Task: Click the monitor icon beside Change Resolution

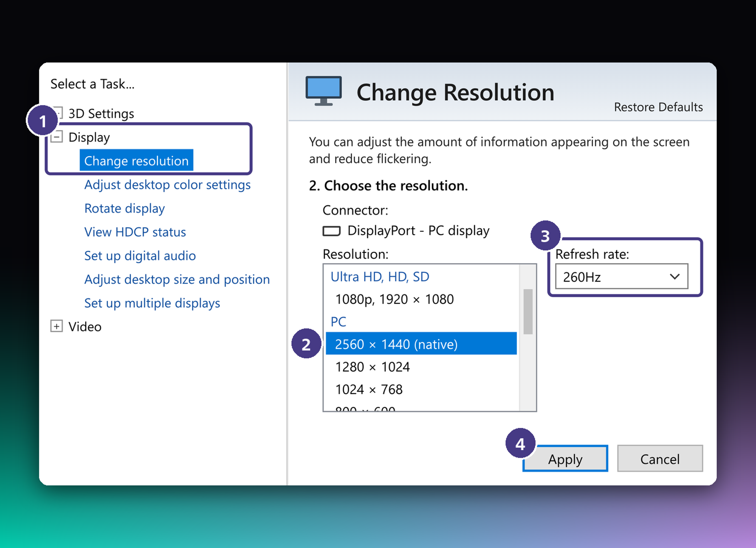Action: pos(324,91)
